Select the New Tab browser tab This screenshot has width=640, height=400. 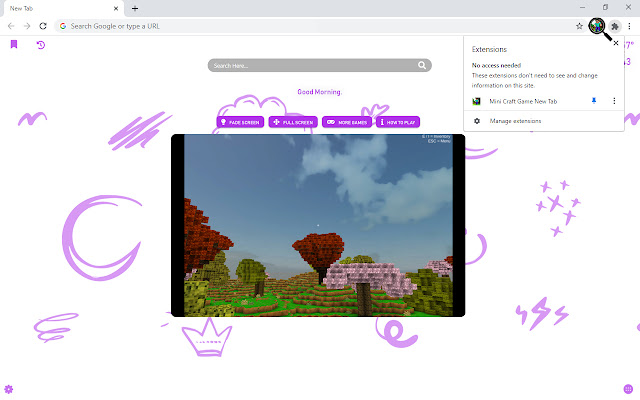point(62,9)
